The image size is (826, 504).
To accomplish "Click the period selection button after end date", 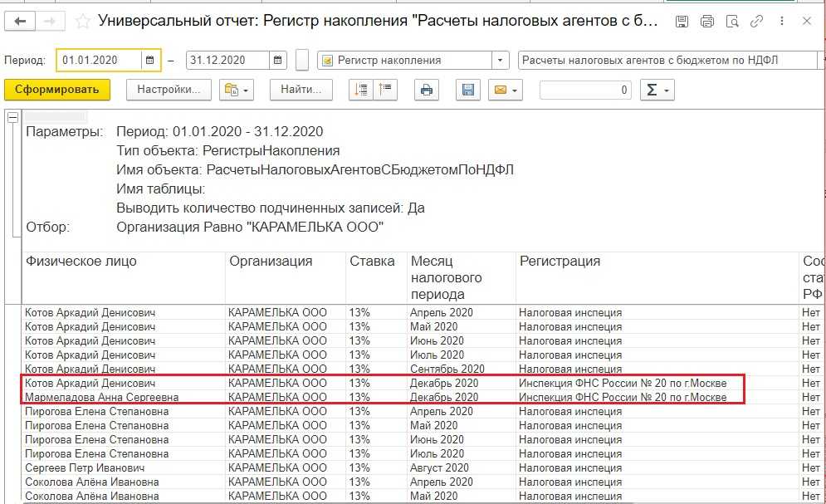I will tap(302, 60).
